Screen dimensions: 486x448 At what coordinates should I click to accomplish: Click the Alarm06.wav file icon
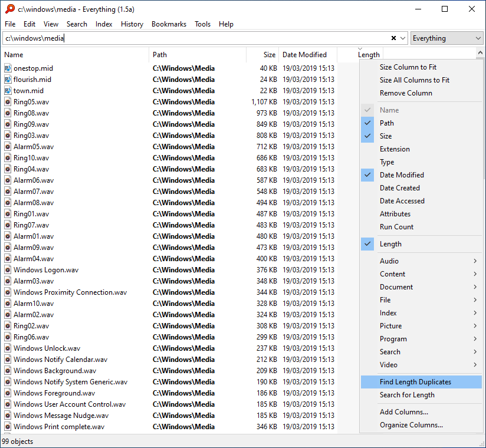pos(8,180)
